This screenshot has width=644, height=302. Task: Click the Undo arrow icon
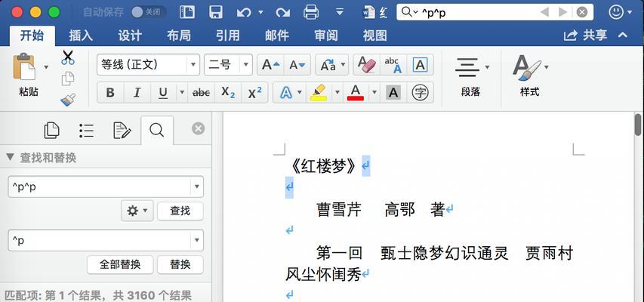[244, 12]
